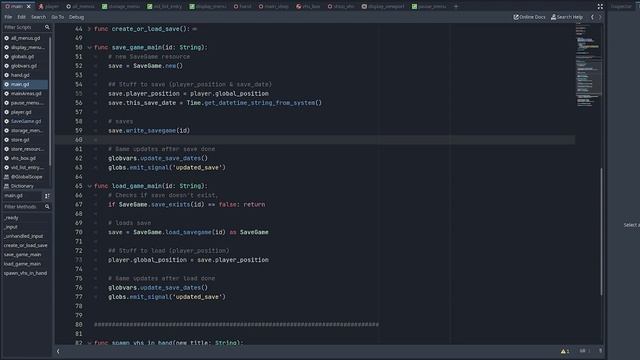Jump to spawn_vhs_in_hand method in list
Viewport: 640px width, 360px height.
click(25, 273)
